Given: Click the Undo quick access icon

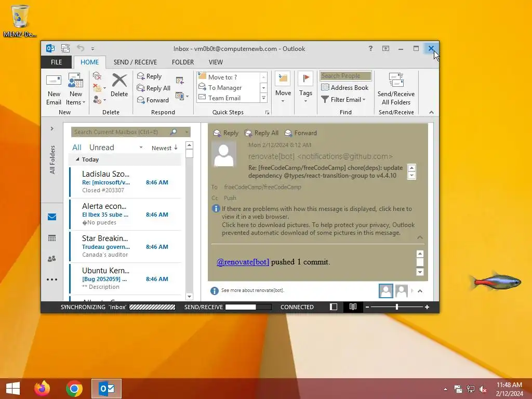Looking at the screenshot, I should (81, 48).
